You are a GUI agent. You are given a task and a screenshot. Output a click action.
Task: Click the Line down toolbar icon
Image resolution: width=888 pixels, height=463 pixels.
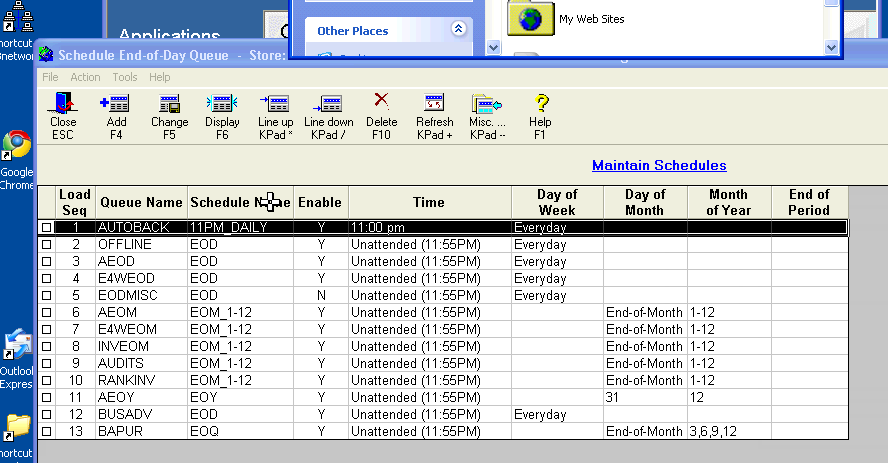tap(328, 104)
